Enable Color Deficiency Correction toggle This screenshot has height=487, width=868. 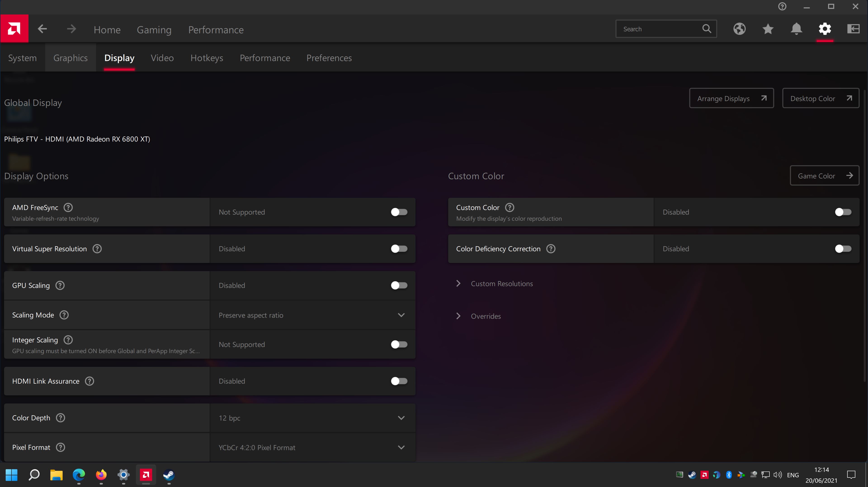coord(843,249)
